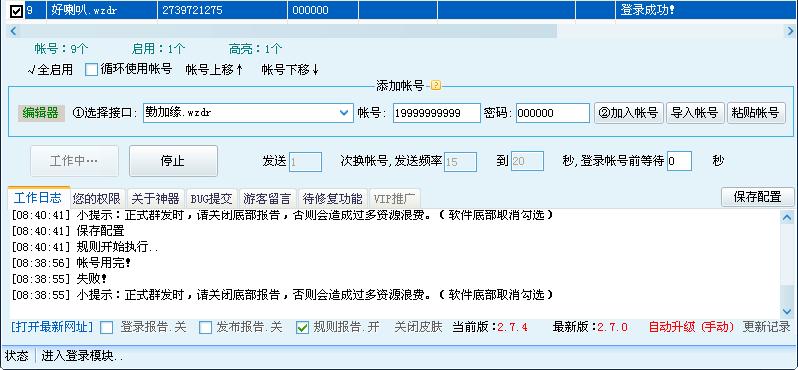The width and height of the screenshot is (798, 370).
Task: Toggle the 发布报告.关 checkbox
Action: pyautogui.click(x=205, y=328)
